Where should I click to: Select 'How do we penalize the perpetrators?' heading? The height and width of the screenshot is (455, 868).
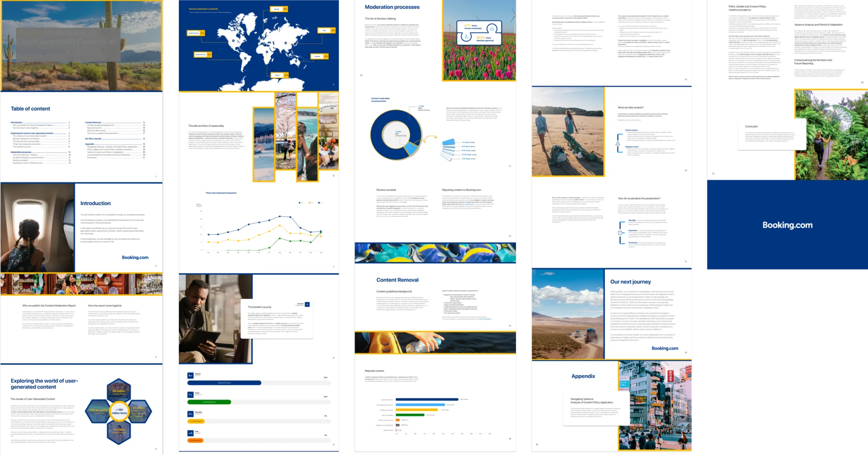tap(639, 198)
